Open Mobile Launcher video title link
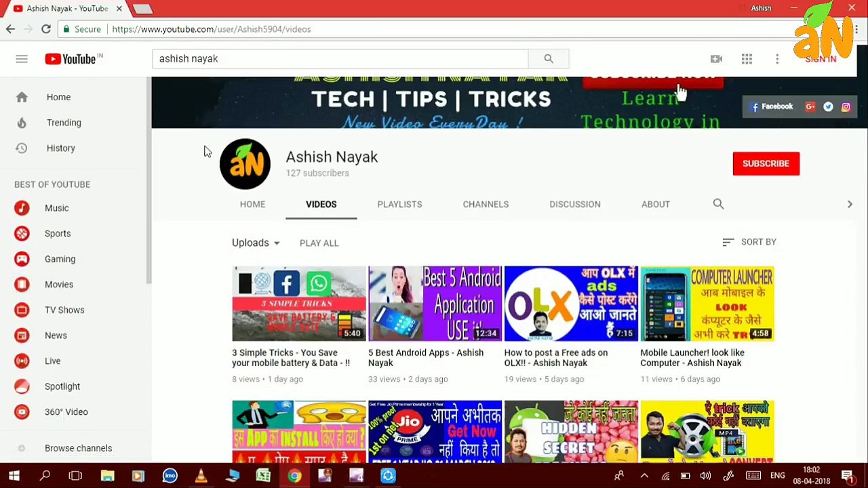 pos(692,358)
